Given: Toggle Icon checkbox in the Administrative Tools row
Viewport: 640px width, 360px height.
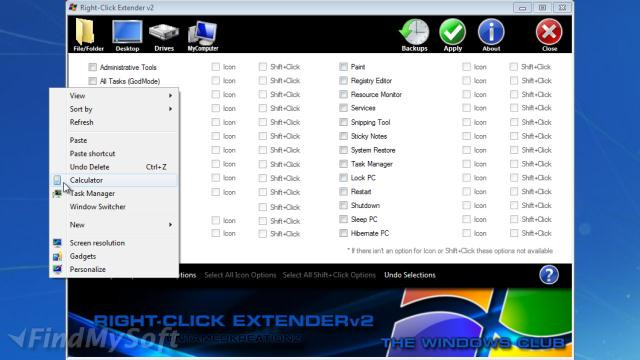Looking at the screenshot, I should [216, 67].
